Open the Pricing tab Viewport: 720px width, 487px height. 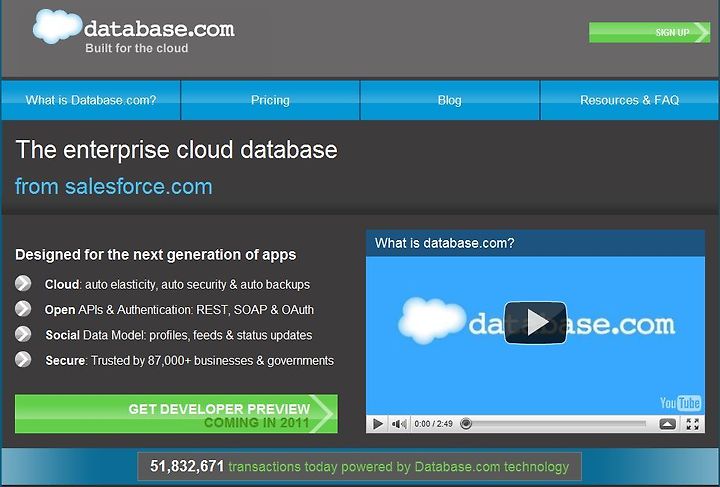click(270, 100)
